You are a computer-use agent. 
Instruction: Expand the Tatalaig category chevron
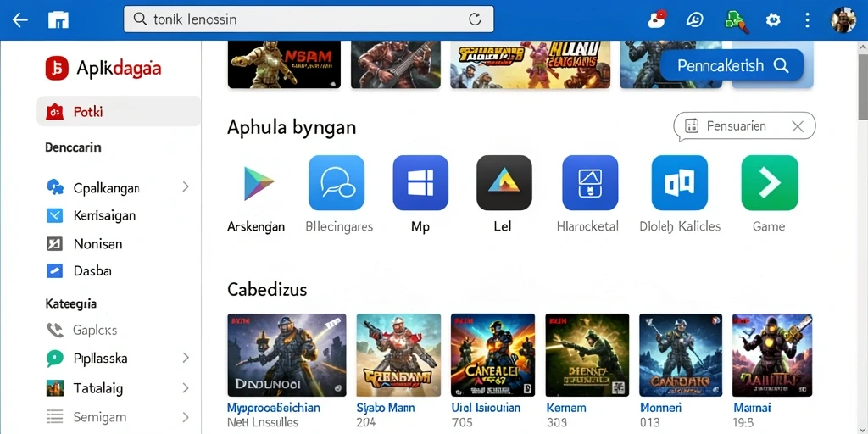pyautogui.click(x=186, y=387)
